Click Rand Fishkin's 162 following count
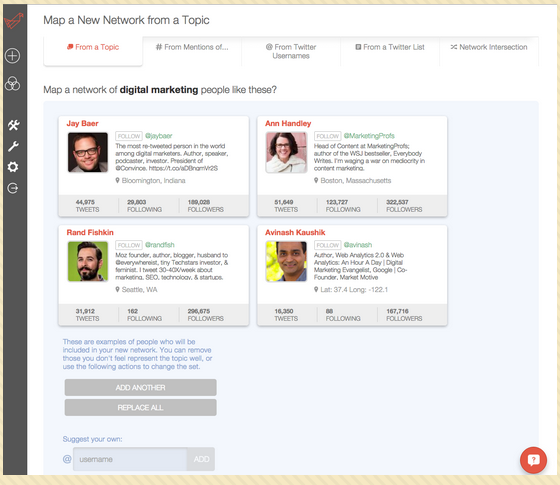 [132, 311]
